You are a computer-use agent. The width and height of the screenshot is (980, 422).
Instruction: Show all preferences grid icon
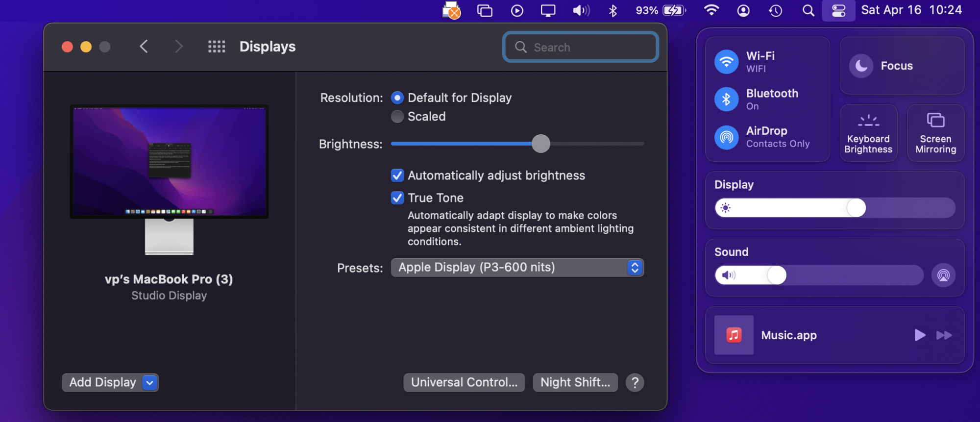(x=217, y=47)
